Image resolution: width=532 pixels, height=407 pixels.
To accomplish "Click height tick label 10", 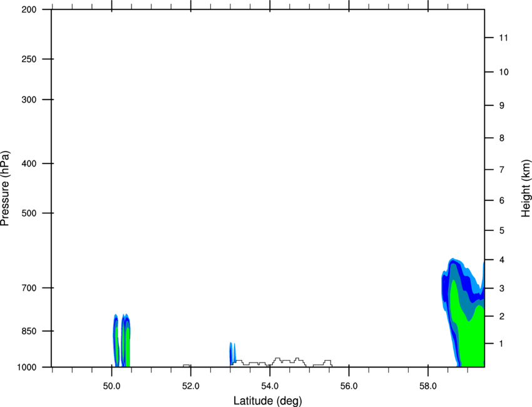I will click(x=504, y=72).
